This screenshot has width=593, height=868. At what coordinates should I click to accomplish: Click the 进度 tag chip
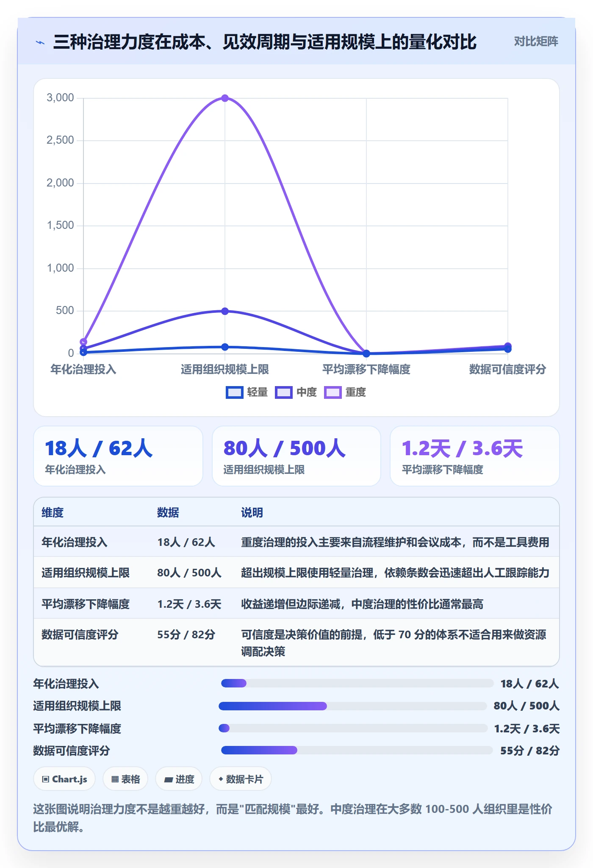pos(179,779)
